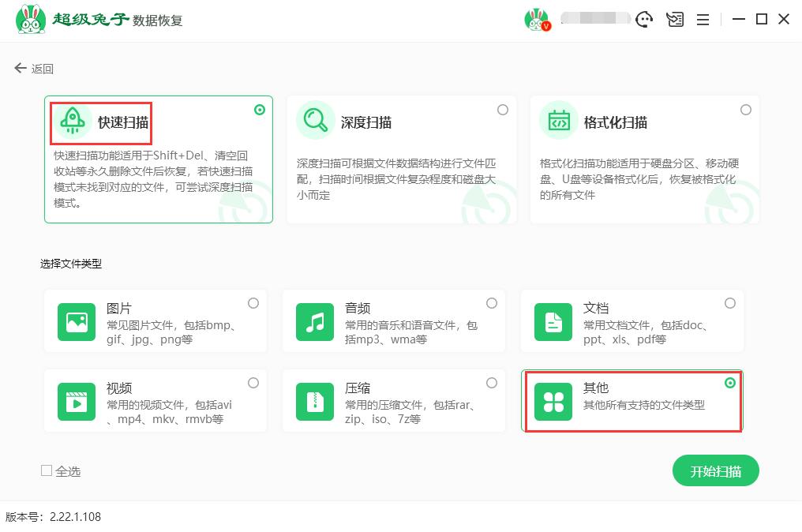Viewport: 802px width, 532px height.
Task: Click the 文档 card title
Action: (596, 309)
